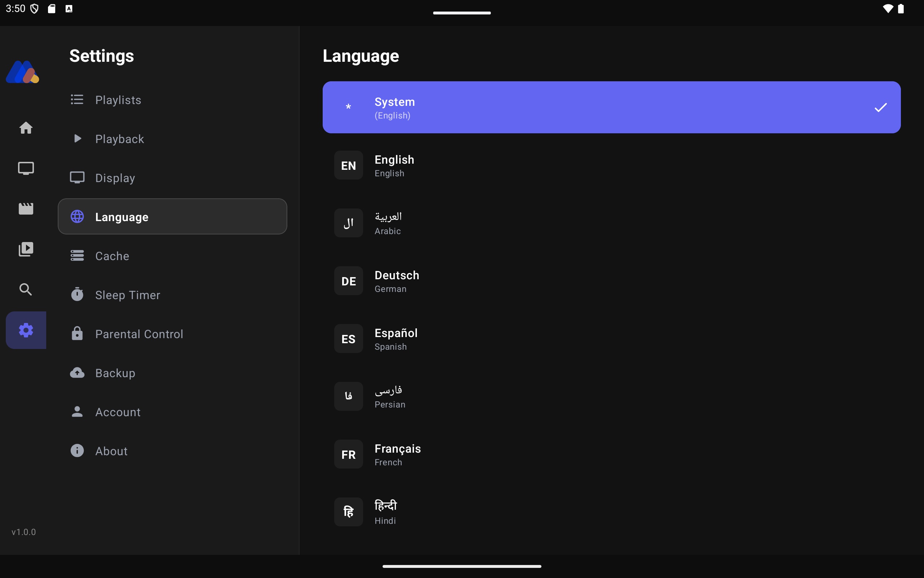The image size is (924, 578).
Task: Click the Settings heading text
Action: pos(101,56)
